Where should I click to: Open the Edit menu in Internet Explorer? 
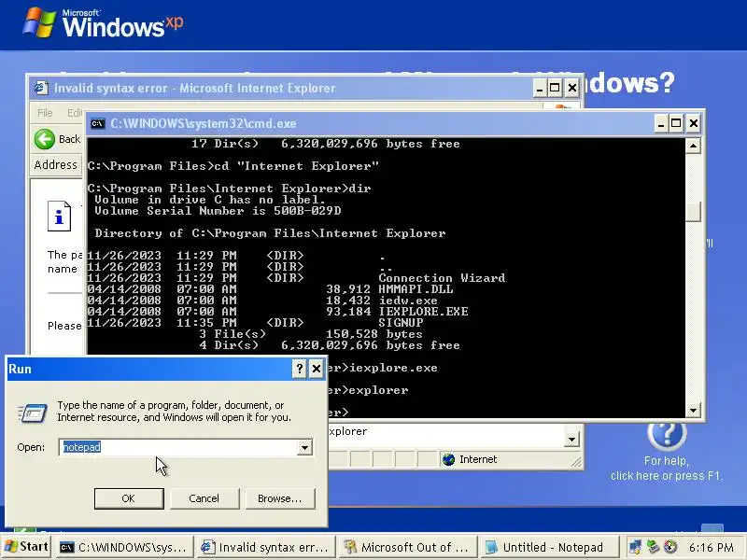coord(75,113)
